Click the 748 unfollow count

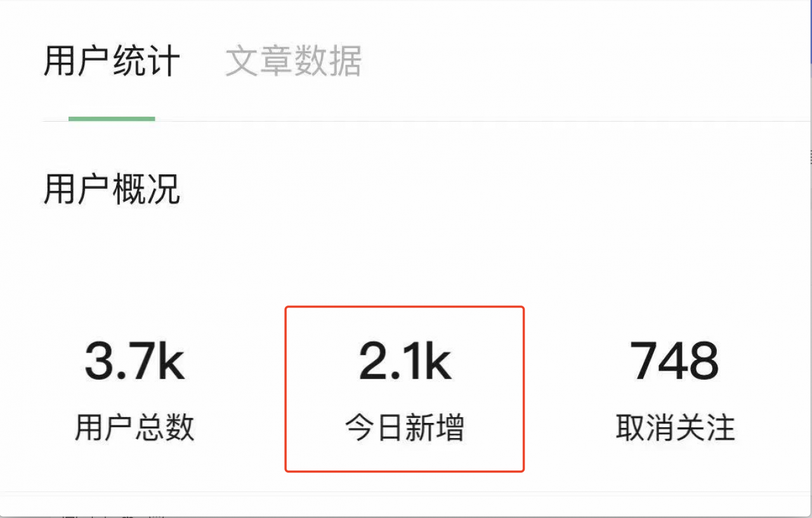click(675, 360)
